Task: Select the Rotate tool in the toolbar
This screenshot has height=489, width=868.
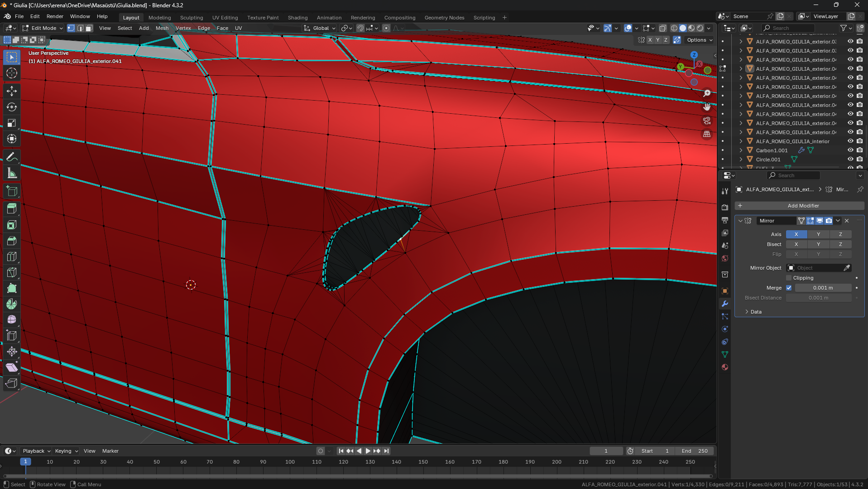Action: (12, 107)
